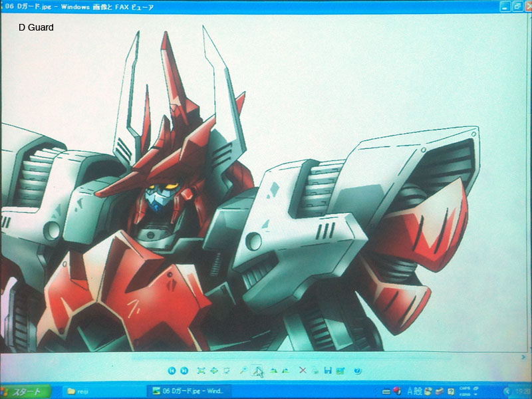532x399 pixels.
Task: Rotate the image counterclockwise
Action: tap(285, 370)
